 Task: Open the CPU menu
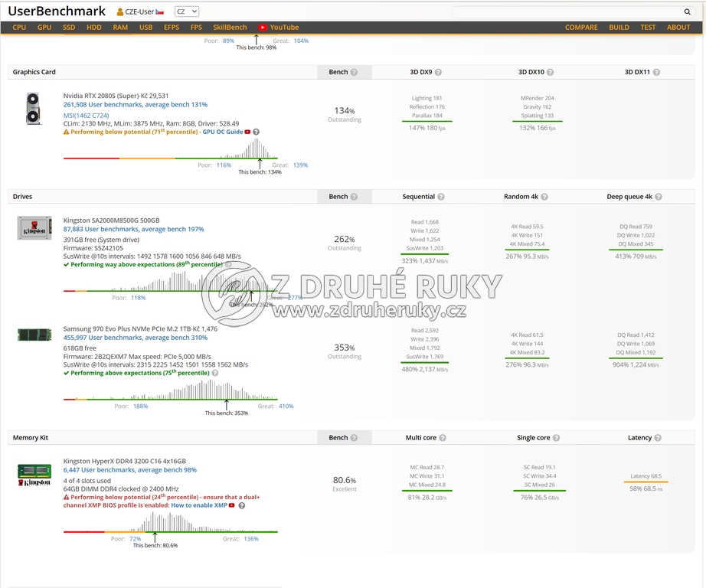(x=19, y=28)
